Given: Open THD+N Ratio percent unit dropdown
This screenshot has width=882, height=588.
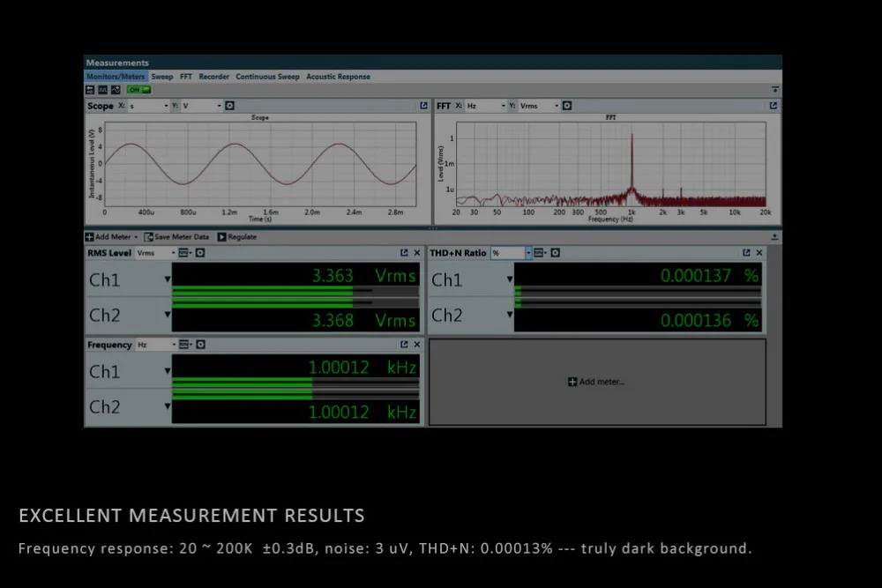Looking at the screenshot, I should (x=511, y=253).
